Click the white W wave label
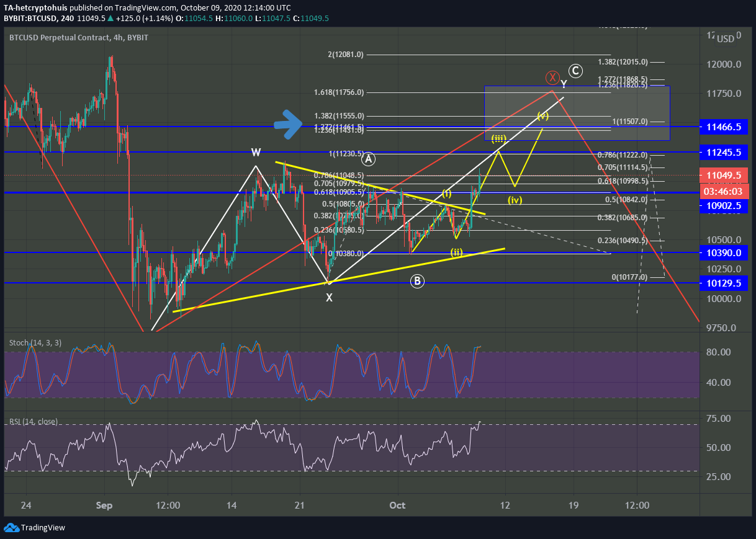This screenshot has height=539, width=756. (x=255, y=153)
